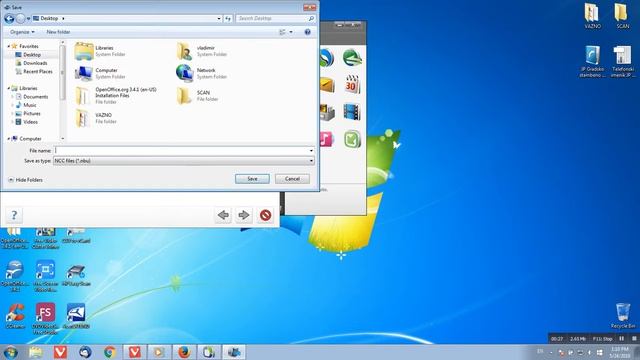640x360 pixels.
Task: Collapse the Computer node in the tree
Action: (x=9, y=139)
